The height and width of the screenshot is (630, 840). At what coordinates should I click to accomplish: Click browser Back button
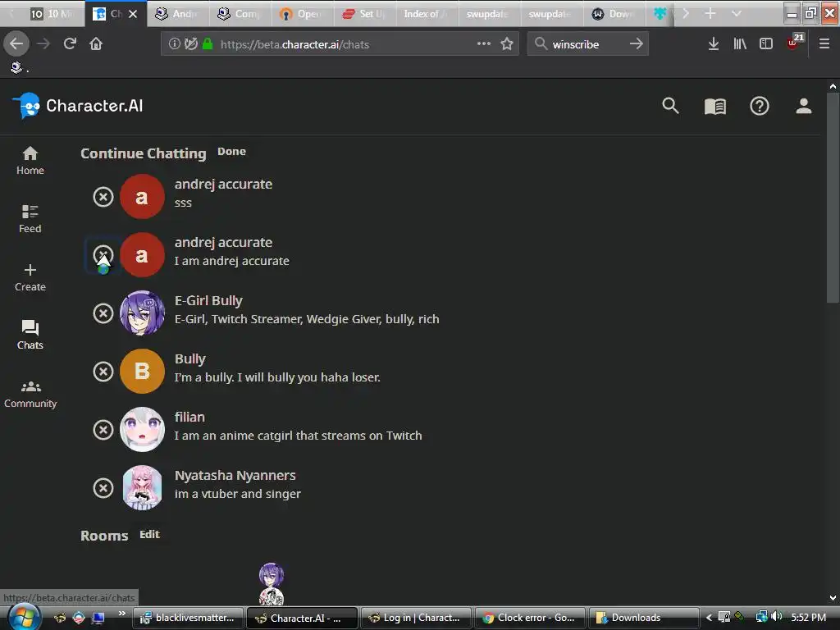click(x=16, y=44)
